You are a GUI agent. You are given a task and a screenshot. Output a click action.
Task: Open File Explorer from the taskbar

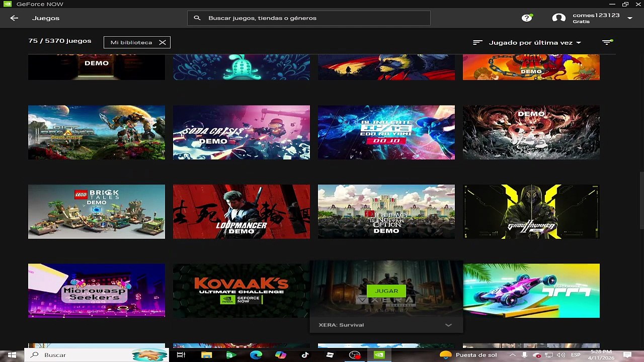pyautogui.click(x=206, y=355)
